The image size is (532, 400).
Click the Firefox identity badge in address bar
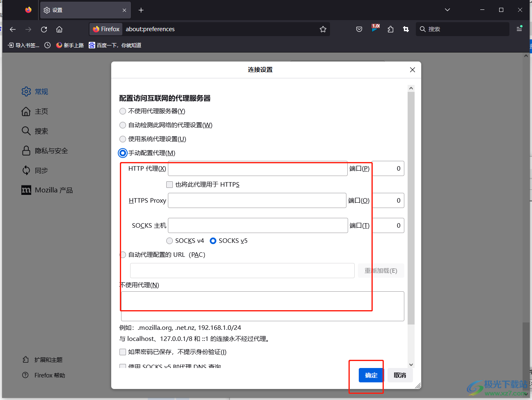[x=106, y=29]
